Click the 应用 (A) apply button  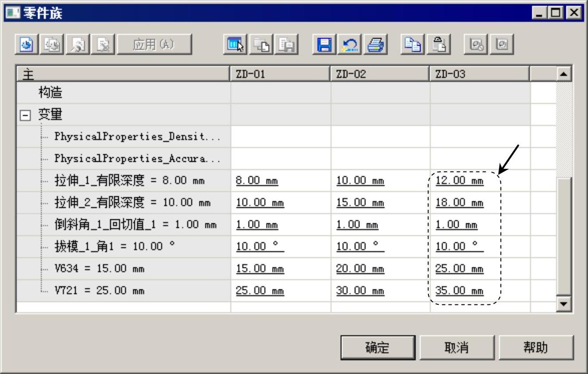click(x=154, y=45)
